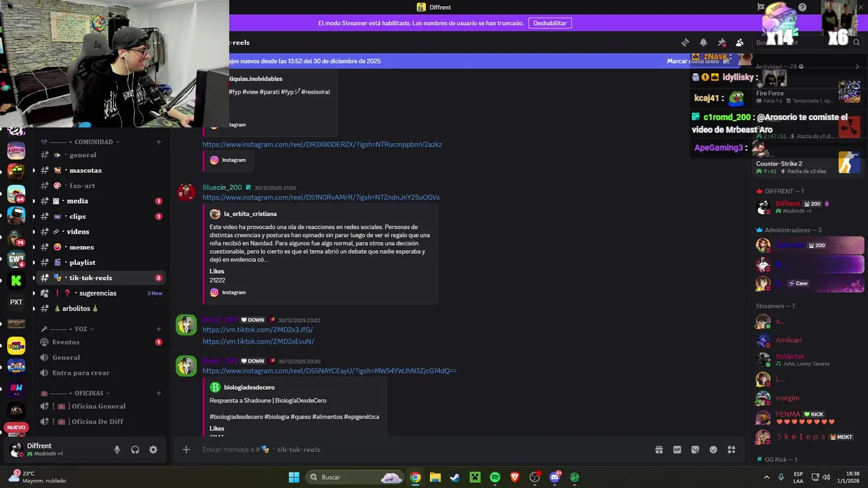Open the PXT server icon
This screenshot has width=868, height=488.
(x=16, y=302)
